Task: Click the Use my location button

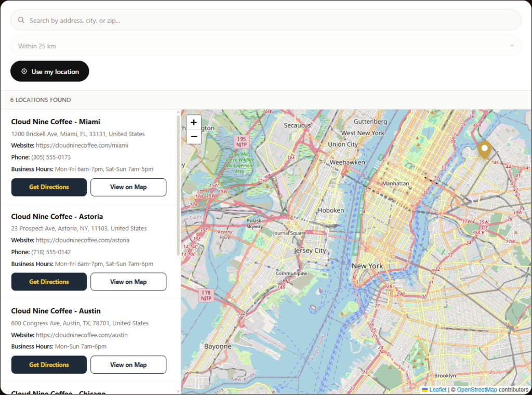Action: coord(49,71)
